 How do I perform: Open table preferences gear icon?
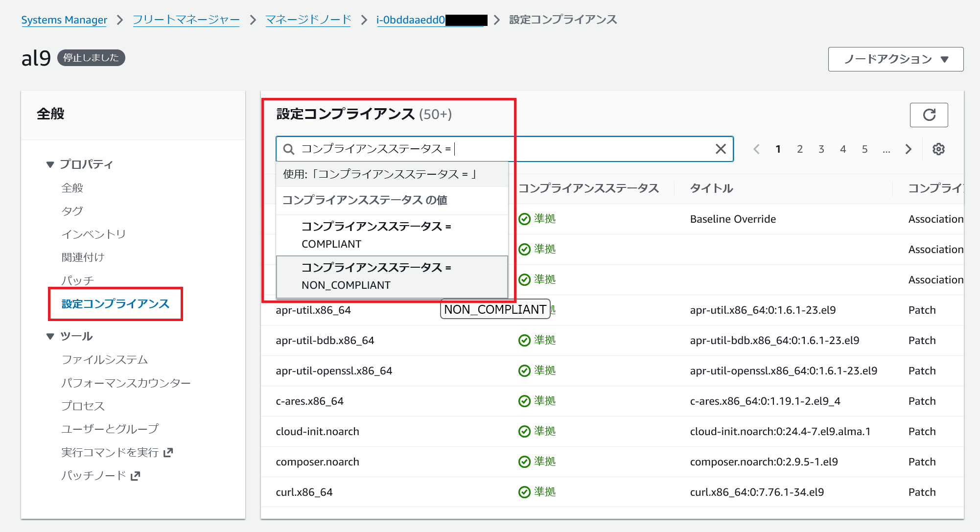tap(938, 149)
